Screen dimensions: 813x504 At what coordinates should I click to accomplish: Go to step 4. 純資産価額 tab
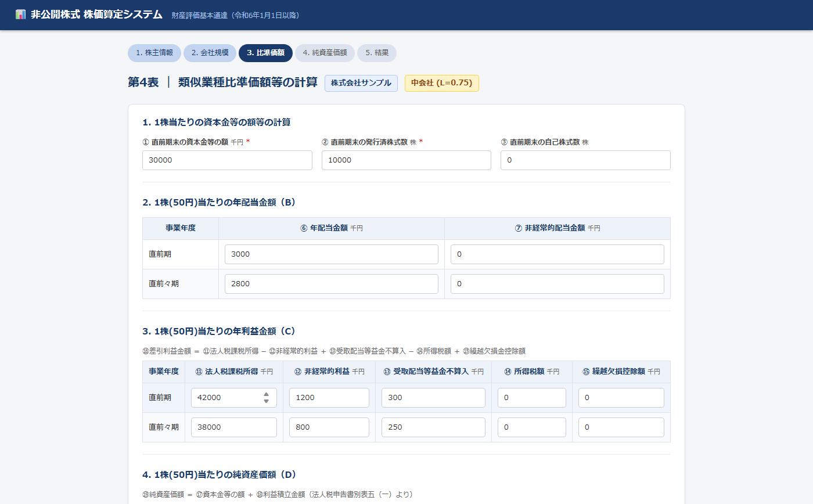325,53
